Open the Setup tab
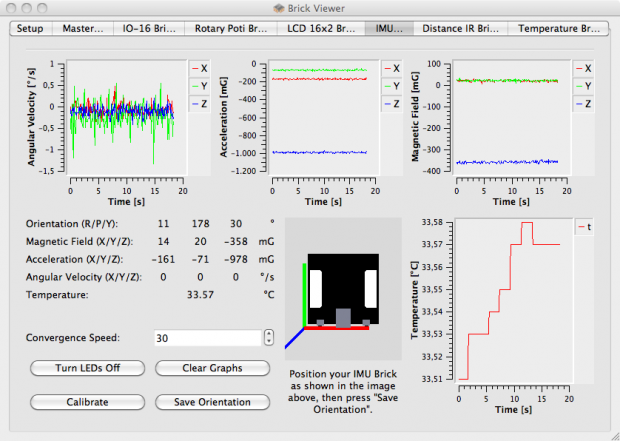Screen dimensions: 620x441 [x=30, y=28]
